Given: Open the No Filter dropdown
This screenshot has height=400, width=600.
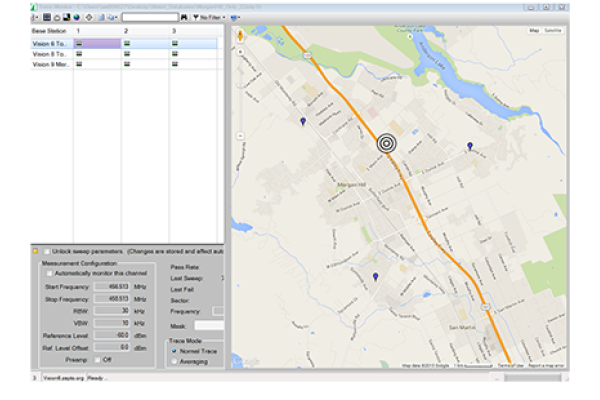Looking at the screenshot, I should [x=209, y=17].
